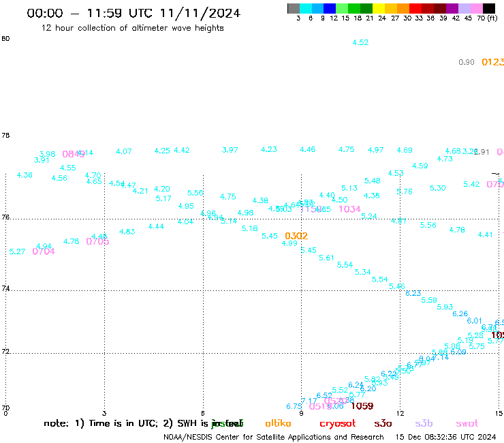Click the 'cryosat' satellite legend label
504x443 pixels.
338,424
